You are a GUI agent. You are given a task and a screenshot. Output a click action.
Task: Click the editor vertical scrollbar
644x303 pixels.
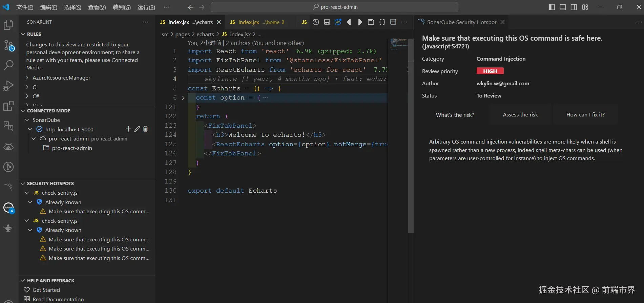[x=411, y=135]
